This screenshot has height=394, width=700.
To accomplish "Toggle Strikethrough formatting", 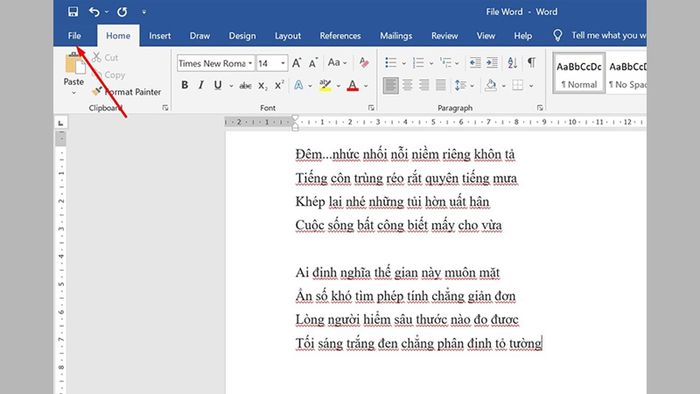I will click(245, 86).
